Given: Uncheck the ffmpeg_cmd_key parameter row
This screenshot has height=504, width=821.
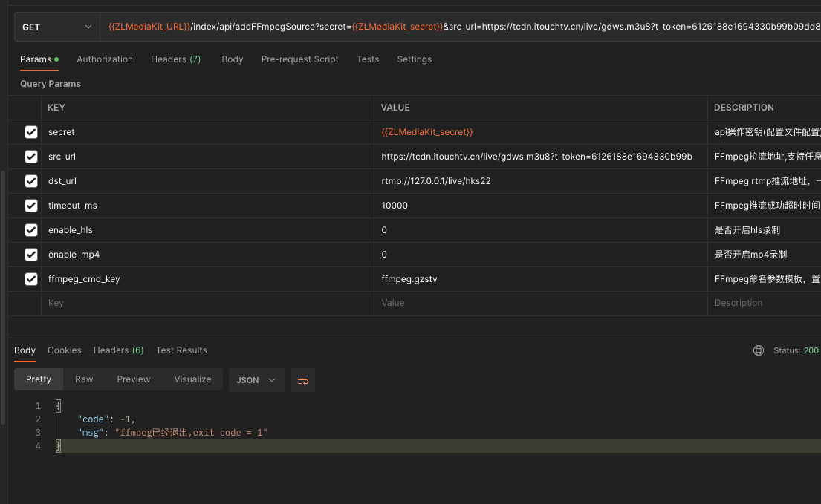Looking at the screenshot, I should point(30,278).
